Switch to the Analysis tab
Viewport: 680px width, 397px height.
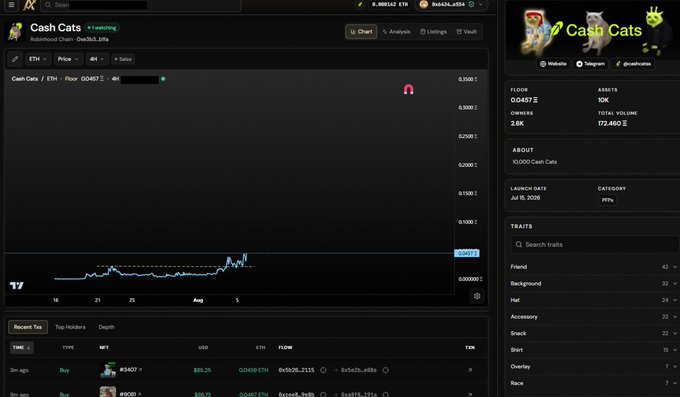[x=396, y=32]
